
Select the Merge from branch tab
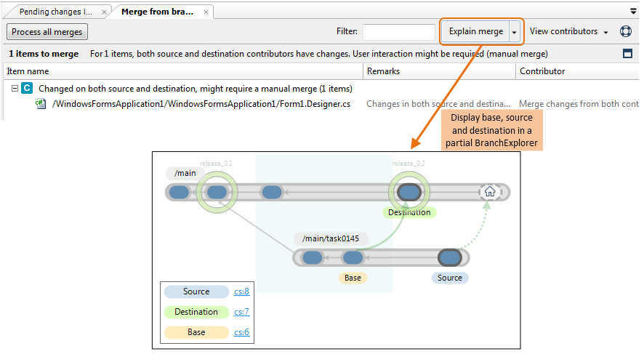pos(157,12)
